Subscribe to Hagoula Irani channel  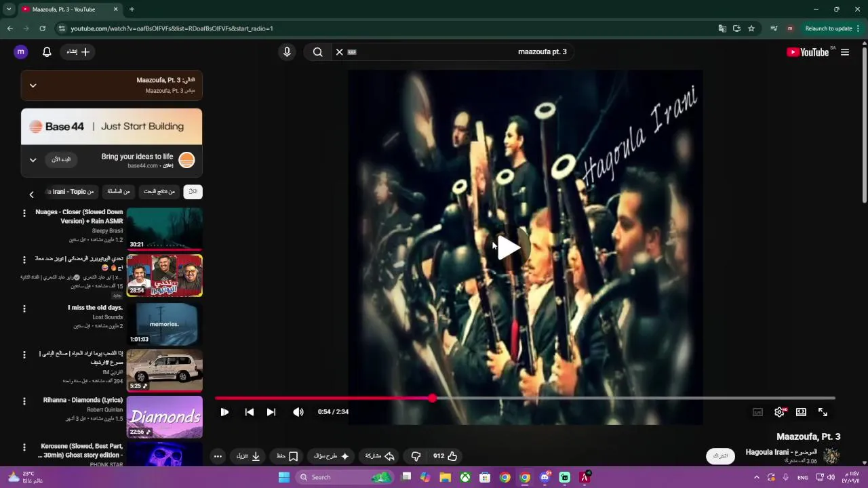[721, 456]
